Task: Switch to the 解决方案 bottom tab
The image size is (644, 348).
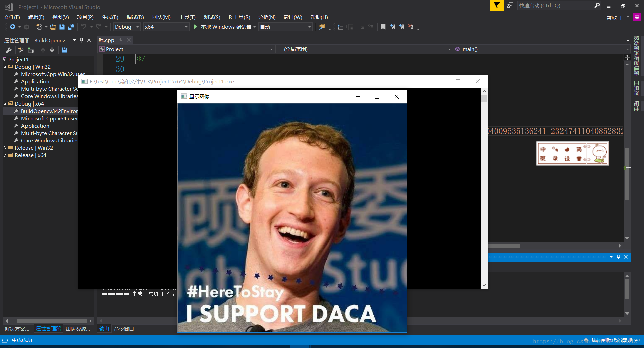Action: click(x=17, y=329)
